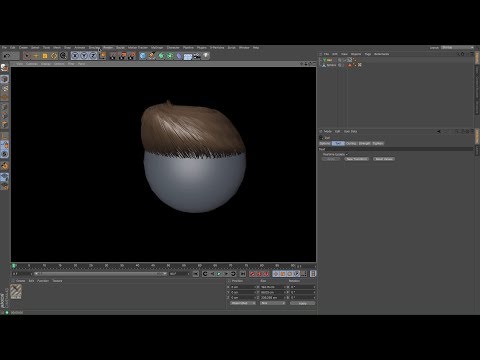Image resolution: width=480 pixels, height=360 pixels.
Task: Open the Attribute Manager Mode menu
Action: (x=328, y=131)
